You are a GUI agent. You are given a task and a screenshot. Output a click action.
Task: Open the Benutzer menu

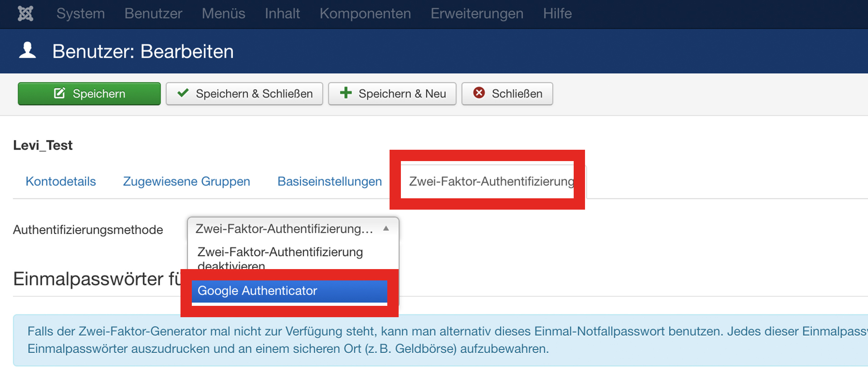pyautogui.click(x=153, y=14)
